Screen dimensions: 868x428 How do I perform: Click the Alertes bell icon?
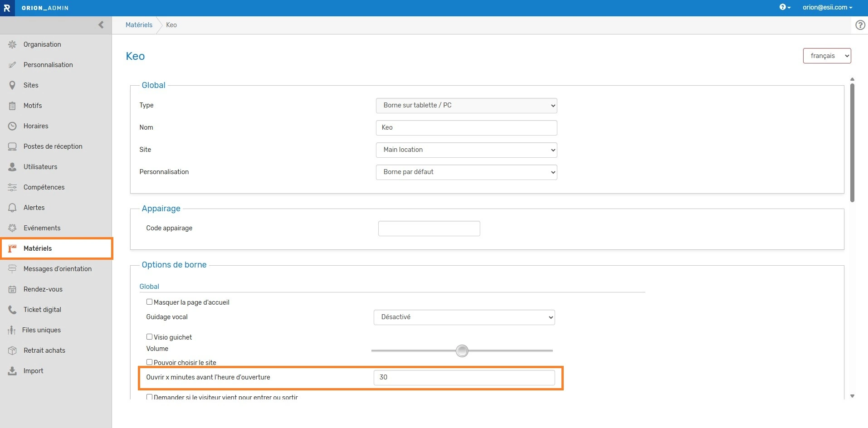click(12, 208)
